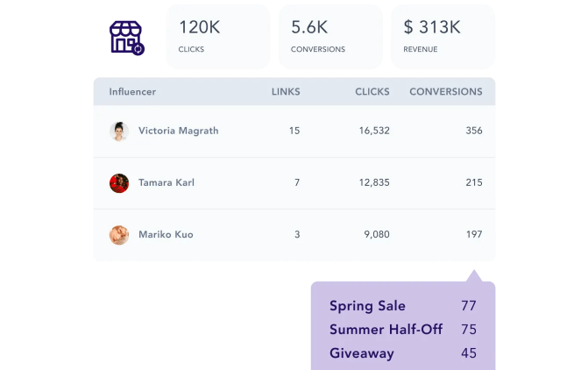Screen dimensions: 588x370
Task: Open Mariko Kuo's name link
Action: tap(166, 234)
